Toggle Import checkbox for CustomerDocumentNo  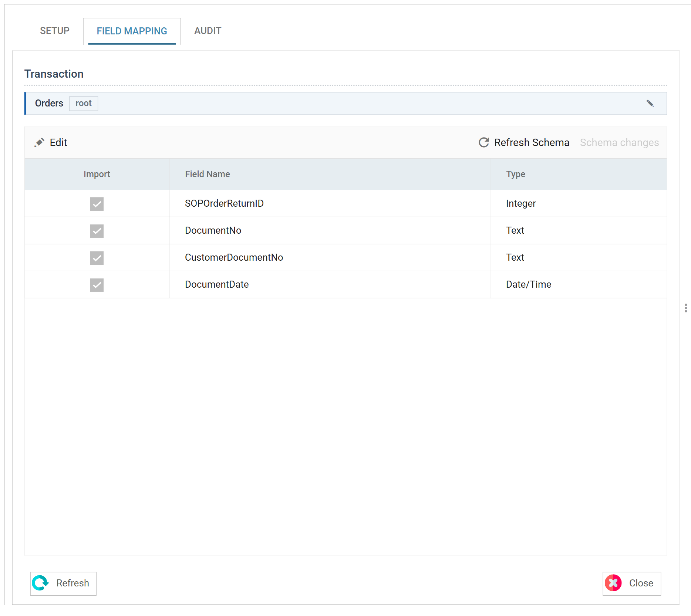[x=97, y=258]
